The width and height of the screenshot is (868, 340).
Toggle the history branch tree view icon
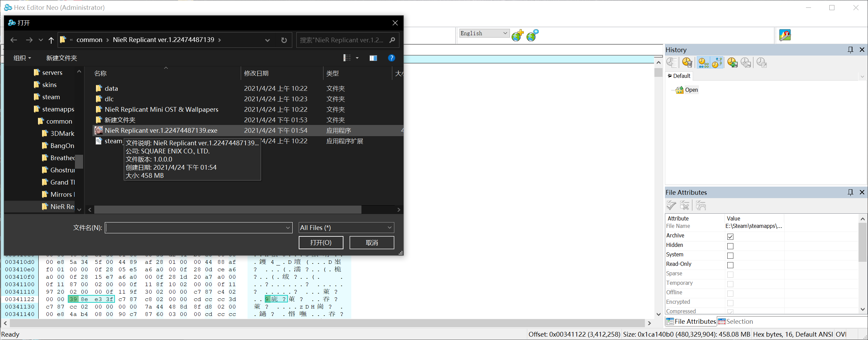point(717,63)
